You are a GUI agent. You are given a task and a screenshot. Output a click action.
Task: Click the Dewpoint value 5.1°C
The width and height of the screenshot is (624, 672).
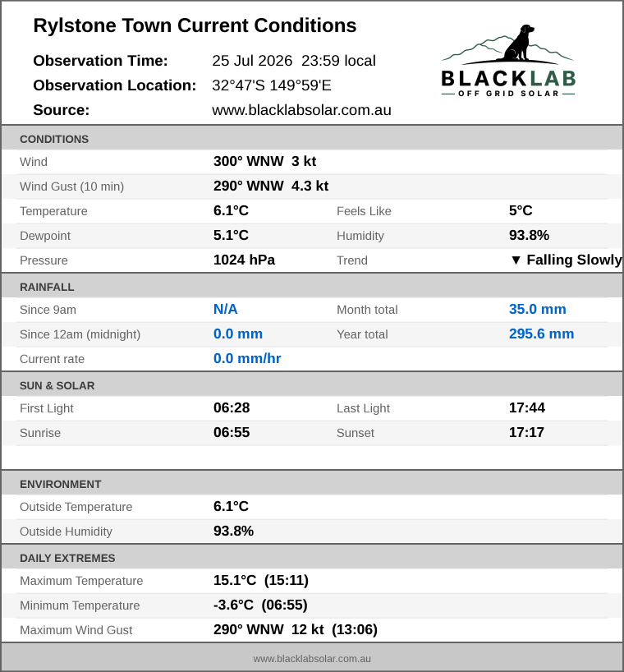tap(231, 235)
